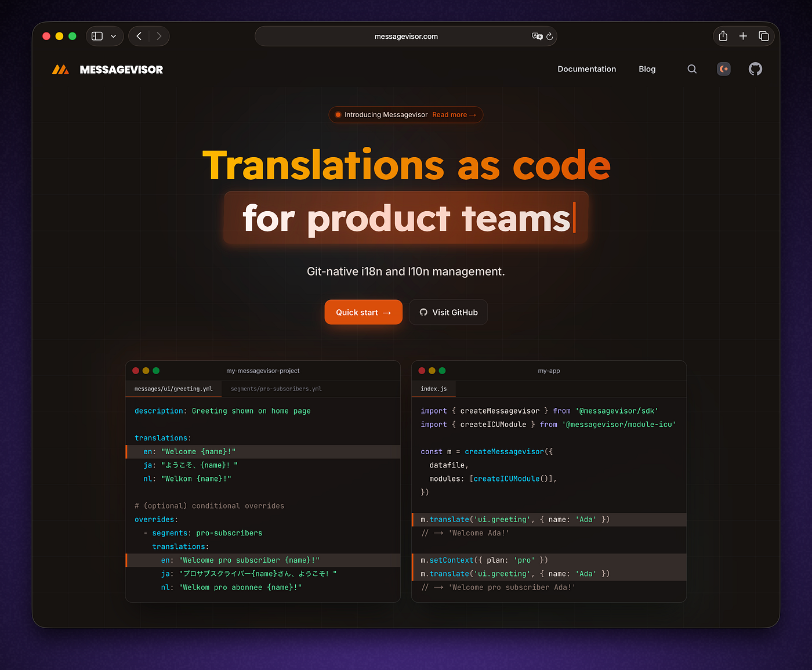Click en: "Welcome pro subscriber {name}!" line
The image size is (812, 670).
tap(263, 560)
